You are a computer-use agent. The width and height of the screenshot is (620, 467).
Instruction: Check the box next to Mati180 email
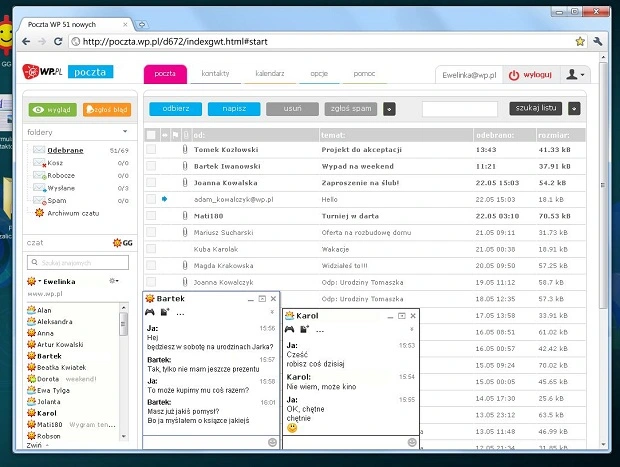tap(151, 215)
